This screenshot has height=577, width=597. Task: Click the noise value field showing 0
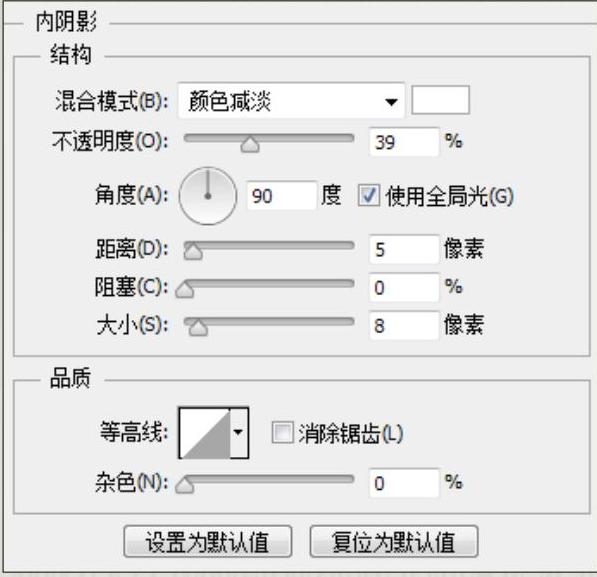(x=404, y=483)
